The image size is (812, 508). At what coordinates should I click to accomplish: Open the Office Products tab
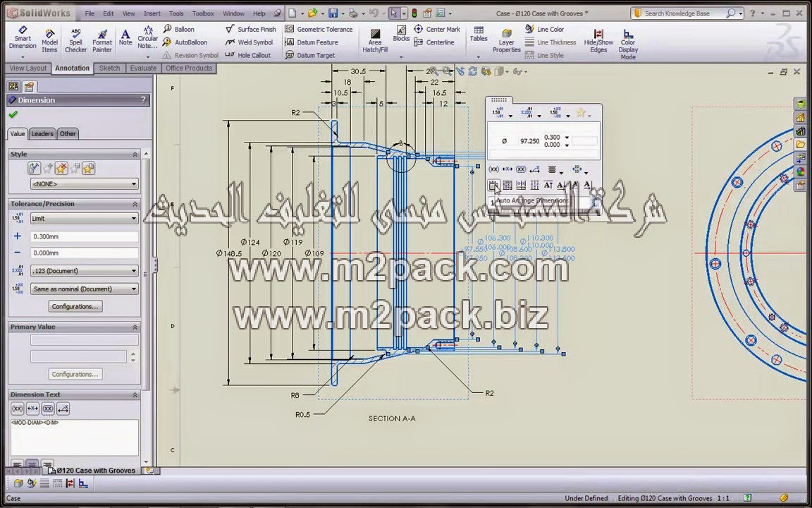coord(188,68)
